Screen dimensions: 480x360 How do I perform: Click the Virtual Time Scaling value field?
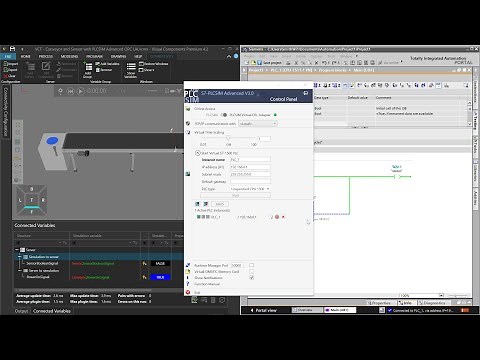click(264, 138)
